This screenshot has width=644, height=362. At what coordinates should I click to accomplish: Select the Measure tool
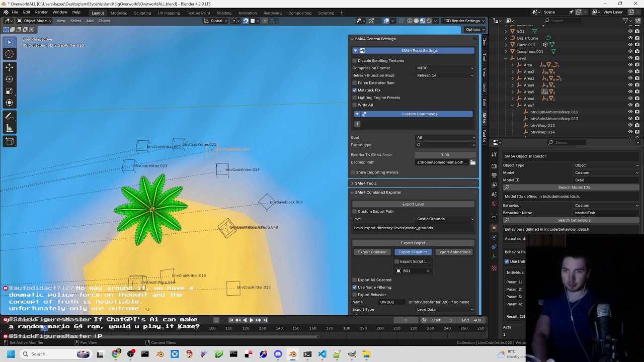tap(10, 128)
